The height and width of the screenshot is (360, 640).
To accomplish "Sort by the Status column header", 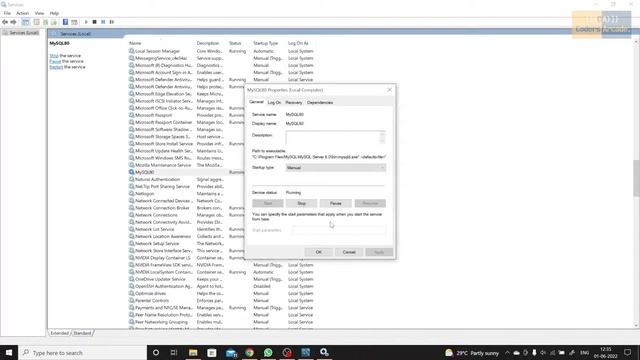I will pyautogui.click(x=235, y=43).
